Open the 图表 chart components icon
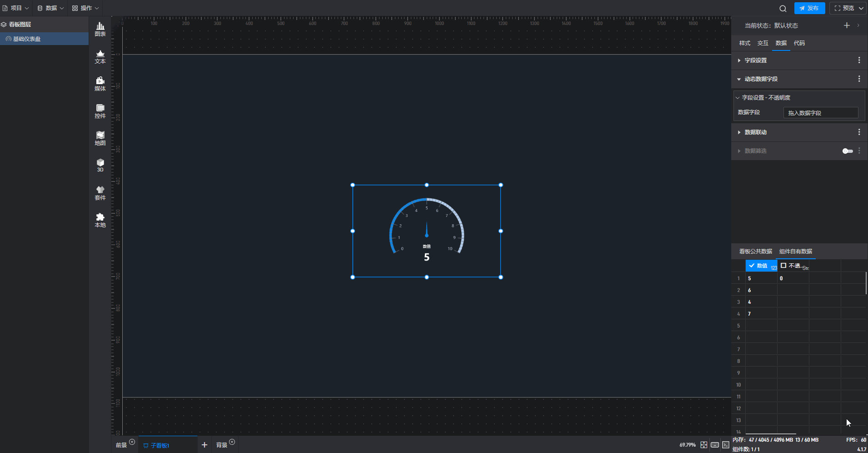Image resolution: width=868 pixels, height=453 pixels. pyautogui.click(x=100, y=30)
